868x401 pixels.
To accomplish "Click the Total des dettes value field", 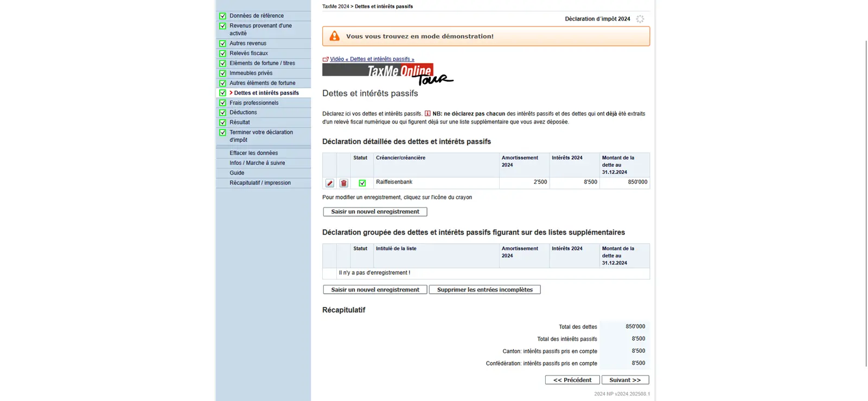I will click(624, 327).
